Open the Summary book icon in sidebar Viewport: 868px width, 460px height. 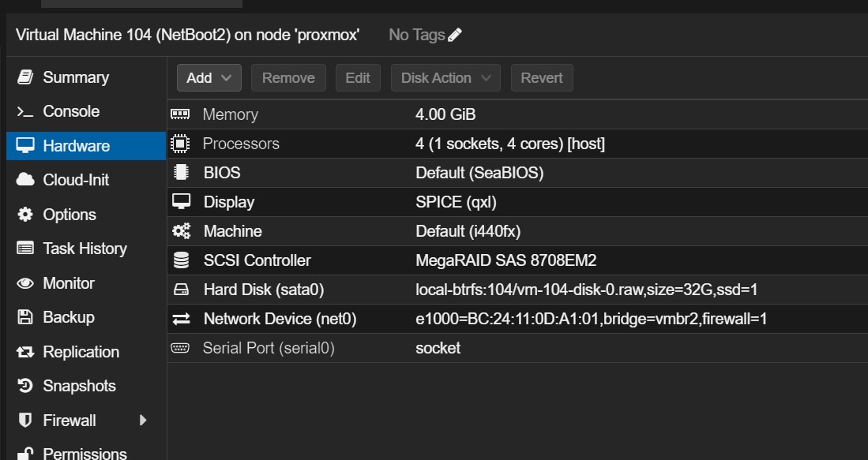tap(25, 77)
